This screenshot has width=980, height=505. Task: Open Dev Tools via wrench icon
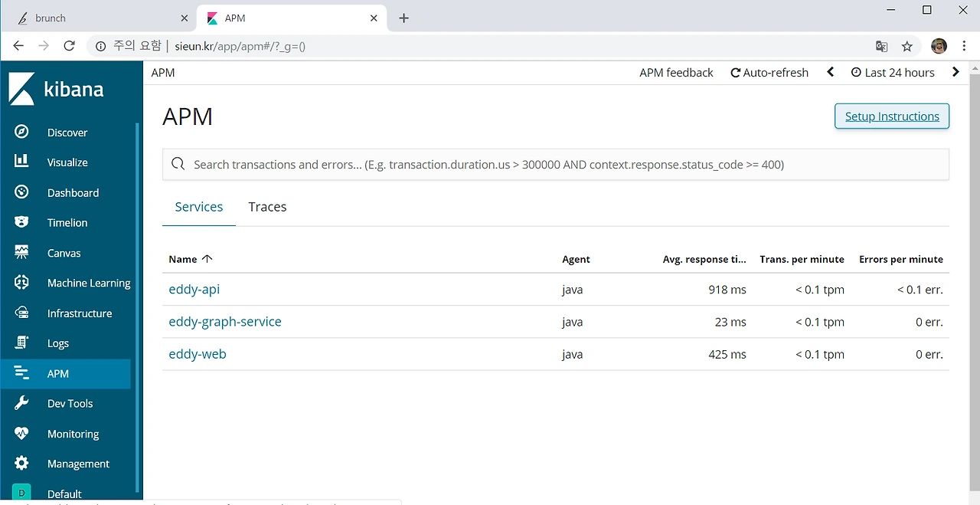(x=21, y=403)
